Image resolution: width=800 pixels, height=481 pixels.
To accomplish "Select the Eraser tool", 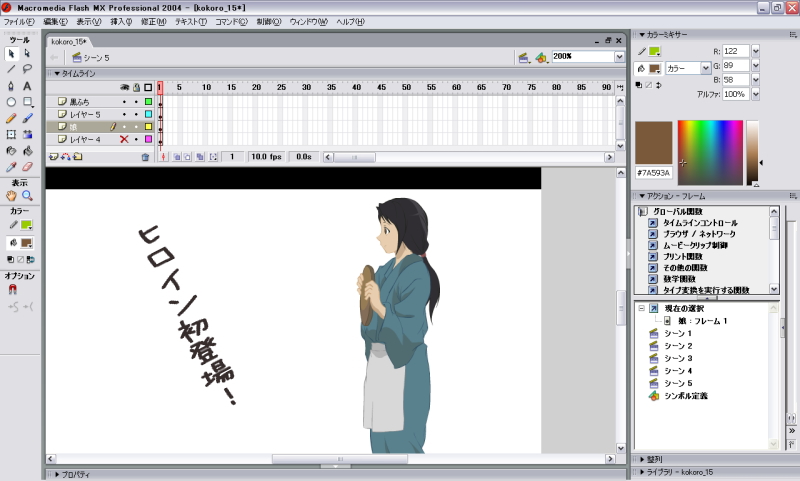I will [x=27, y=167].
